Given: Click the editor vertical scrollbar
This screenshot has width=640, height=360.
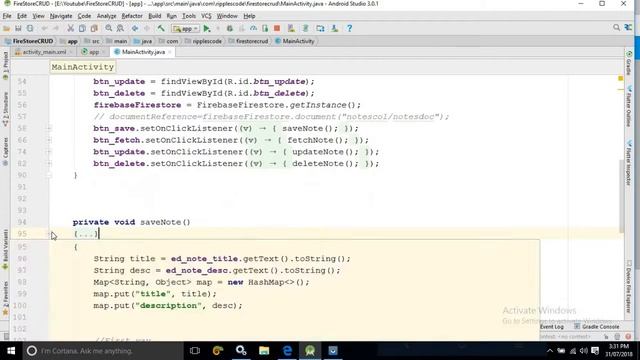Looking at the screenshot, I should pos(621,196).
